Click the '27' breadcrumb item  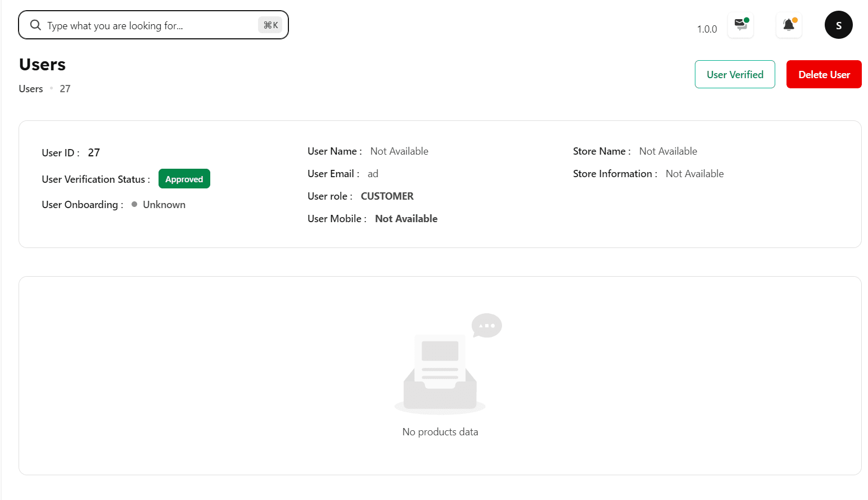(x=65, y=89)
